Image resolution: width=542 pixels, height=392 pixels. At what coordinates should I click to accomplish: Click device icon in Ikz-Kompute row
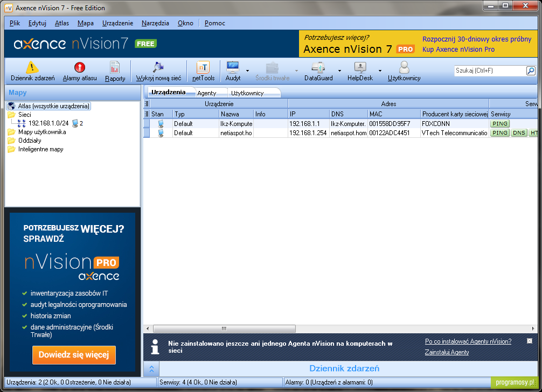(161, 124)
